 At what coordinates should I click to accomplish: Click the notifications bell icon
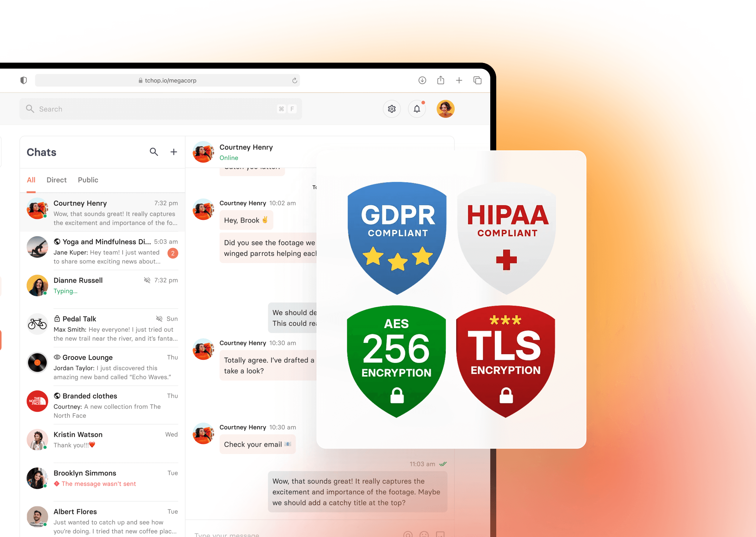pyautogui.click(x=418, y=109)
